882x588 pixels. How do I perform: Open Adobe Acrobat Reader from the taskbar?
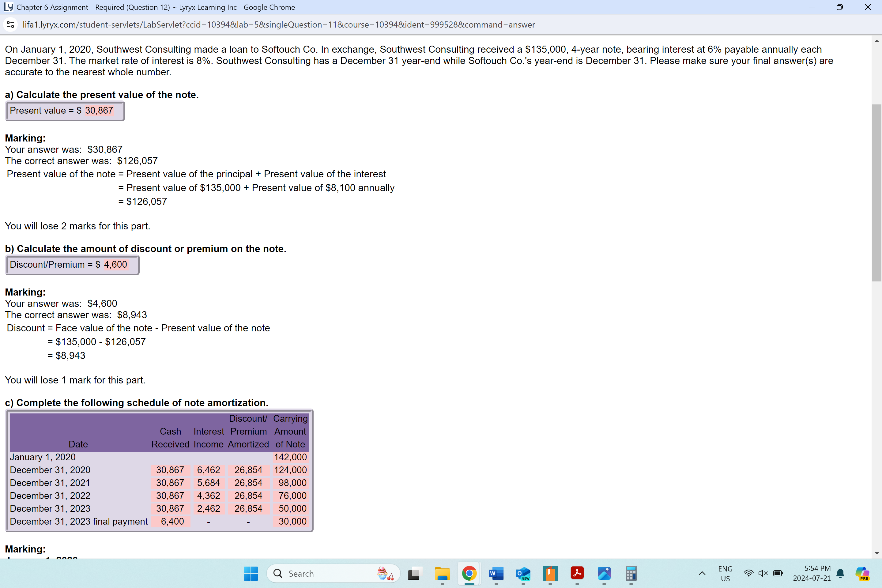tap(577, 574)
